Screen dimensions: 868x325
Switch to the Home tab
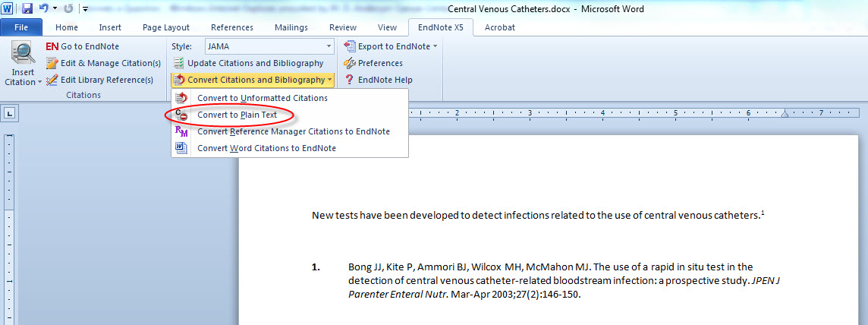(67, 27)
